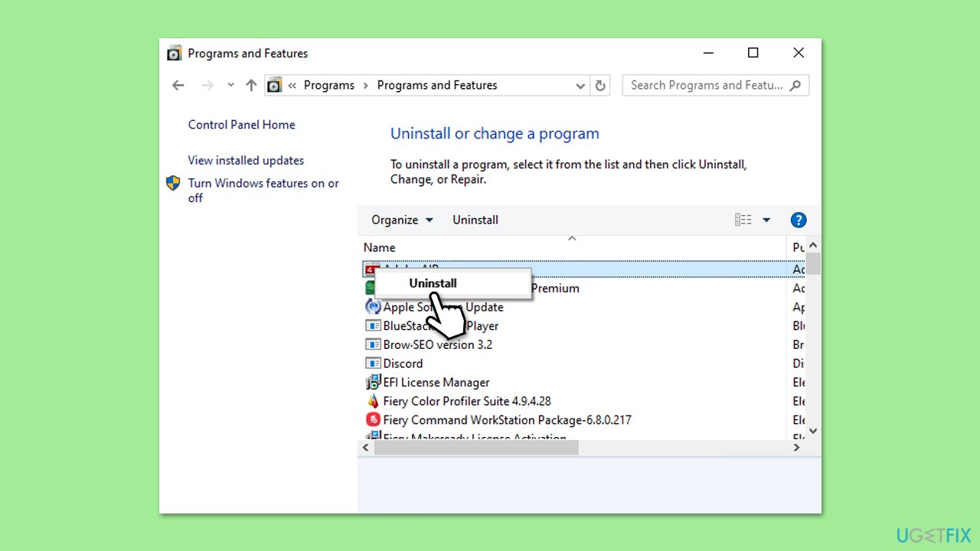Click the EFI License Manager icon
Screen dimensions: 980x551
click(x=373, y=383)
